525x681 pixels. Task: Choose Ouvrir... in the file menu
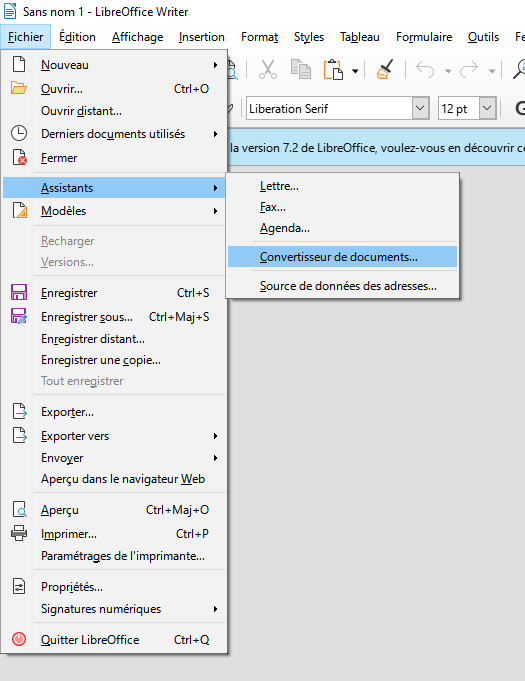[114, 89]
